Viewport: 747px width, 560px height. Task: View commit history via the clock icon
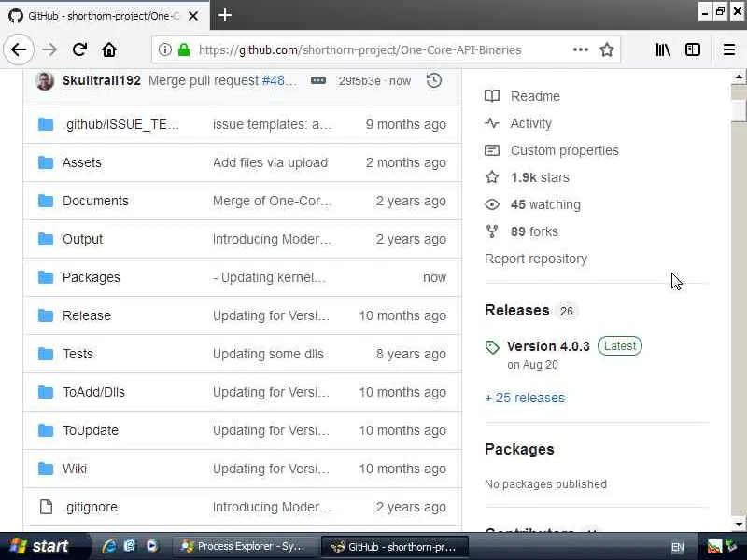[x=433, y=80]
